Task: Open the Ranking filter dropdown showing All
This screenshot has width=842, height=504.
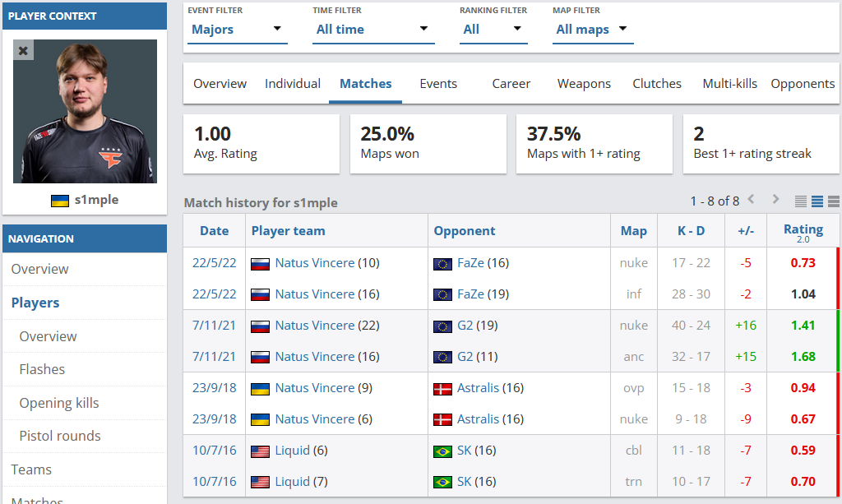Action: pyautogui.click(x=493, y=30)
